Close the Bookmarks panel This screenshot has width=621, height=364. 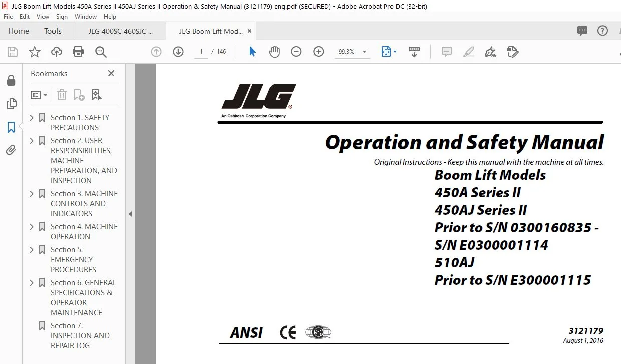111,73
